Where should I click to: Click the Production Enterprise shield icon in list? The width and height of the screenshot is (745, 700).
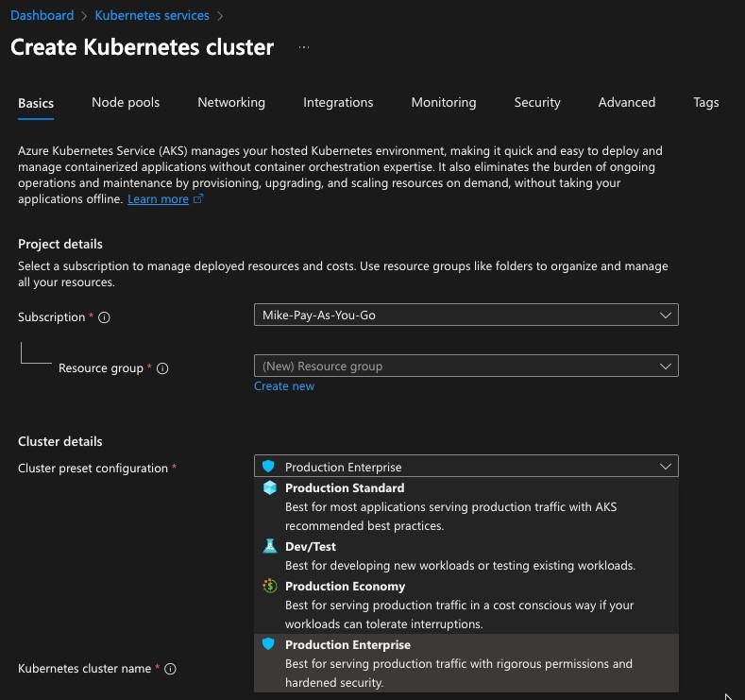point(268,644)
